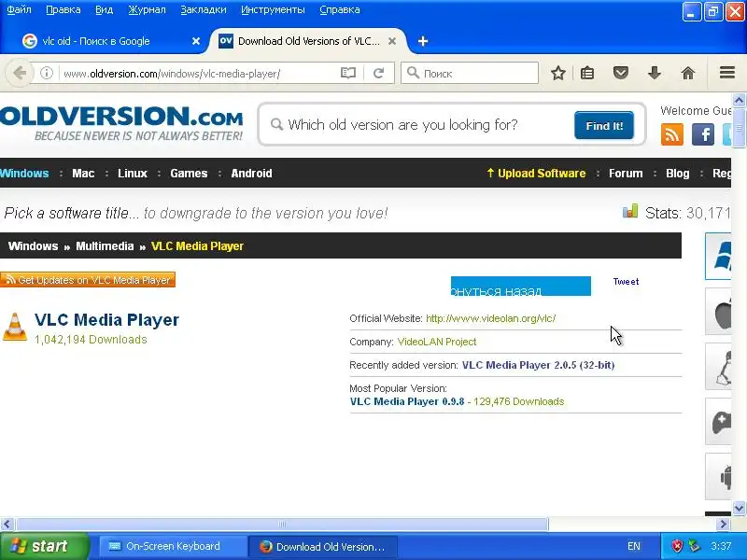Viewport: 747px width, 560px height.
Task: Toggle reader view book icon
Action: (x=348, y=74)
